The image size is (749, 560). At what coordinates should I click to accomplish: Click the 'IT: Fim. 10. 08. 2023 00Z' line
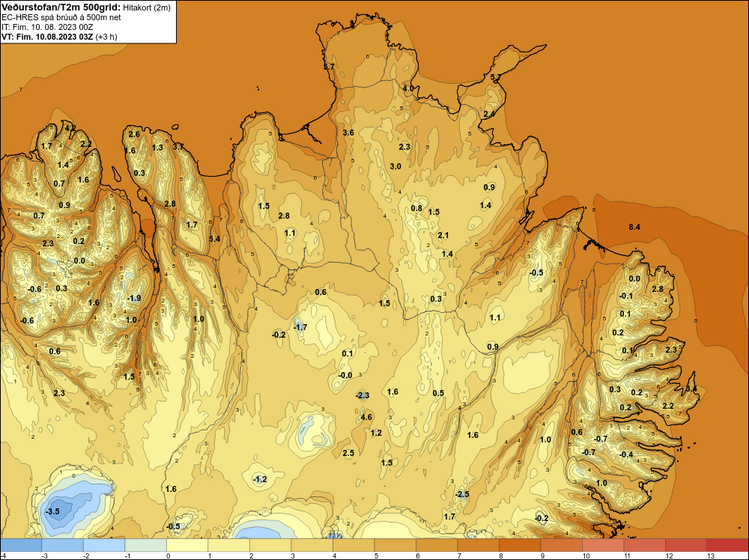(x=47, y=27)
